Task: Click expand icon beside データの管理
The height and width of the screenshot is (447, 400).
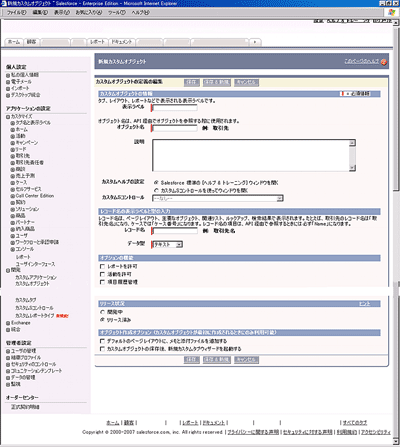Action: pyautogui.click(x=8, y=378)
